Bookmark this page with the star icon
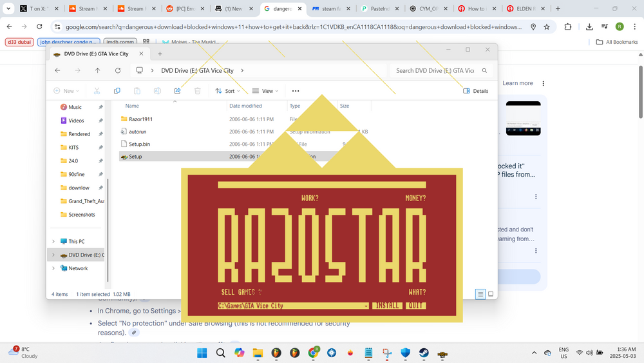Viewport: 644px width, 363px height. coord(547,26)
